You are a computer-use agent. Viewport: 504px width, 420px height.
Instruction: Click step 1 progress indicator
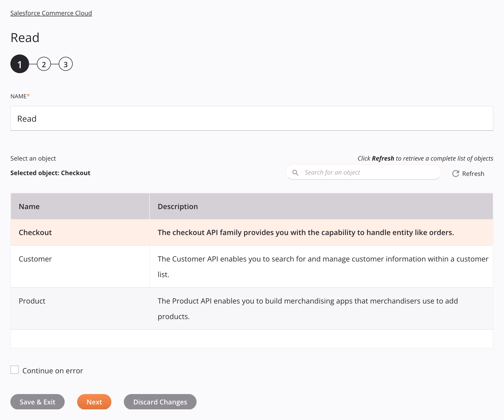tap(20, 64)
